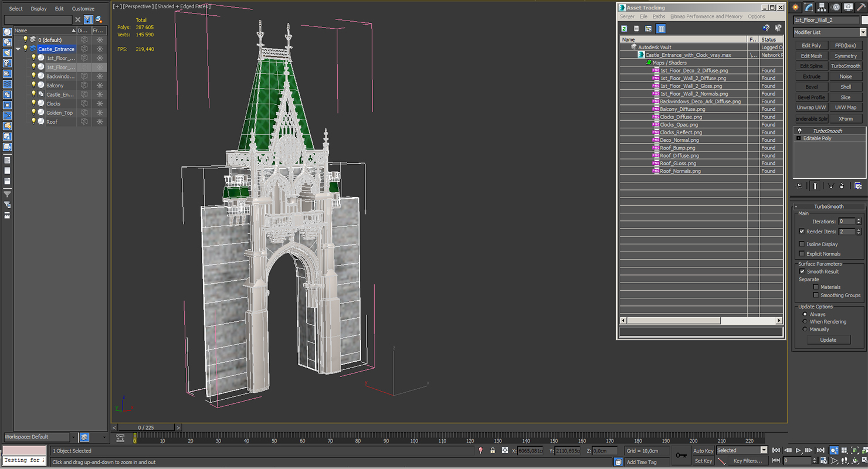The image size is (868, 469).
Task: Click Add New Layer icon in Scene Explorer
Action: click(99, 19)
